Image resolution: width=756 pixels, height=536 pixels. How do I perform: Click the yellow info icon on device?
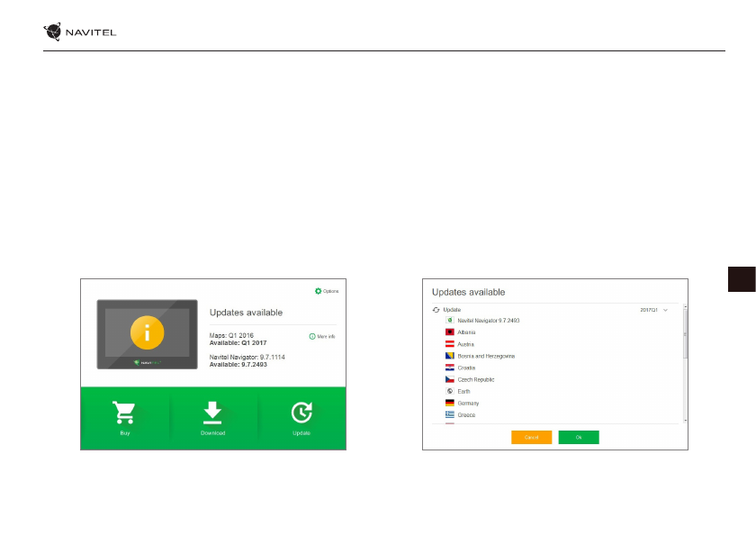tap(148, 332)
